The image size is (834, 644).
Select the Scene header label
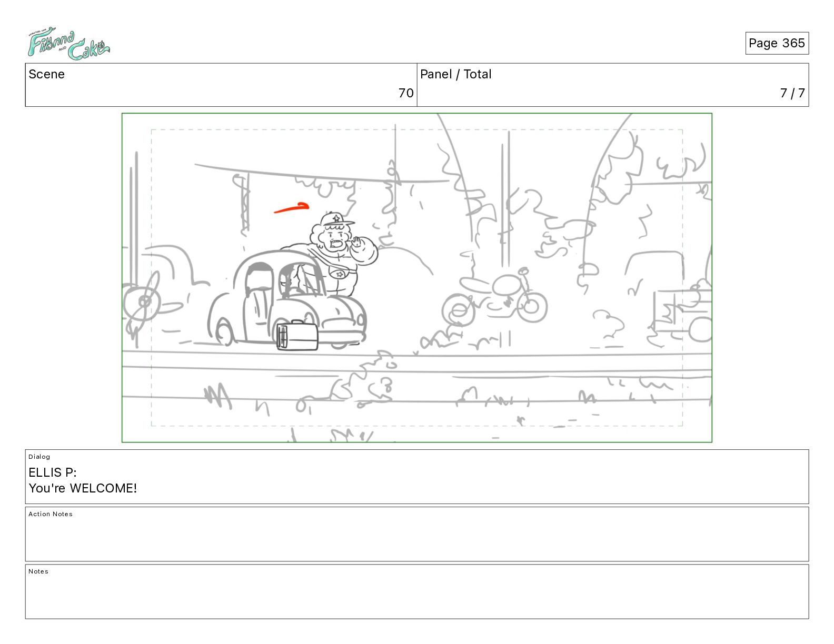coord(47,74)
